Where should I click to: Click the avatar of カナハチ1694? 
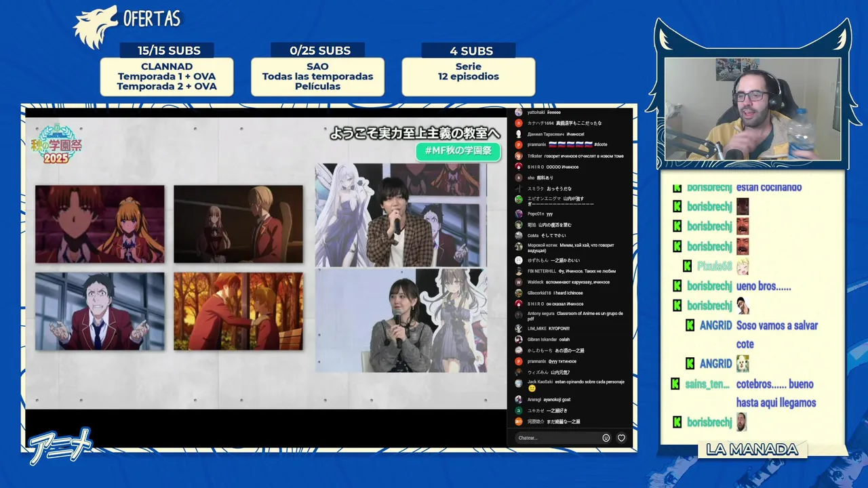pos(519,123)
